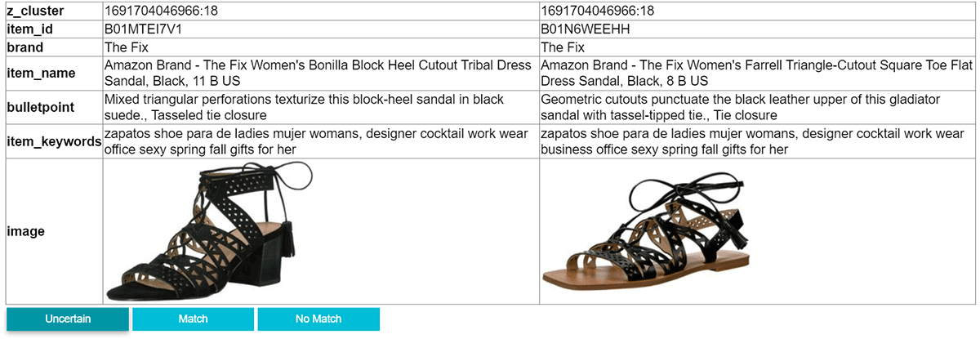Click the z_cluster row header
Viewport: 980px width, 339px height.
tap(36, 11)
